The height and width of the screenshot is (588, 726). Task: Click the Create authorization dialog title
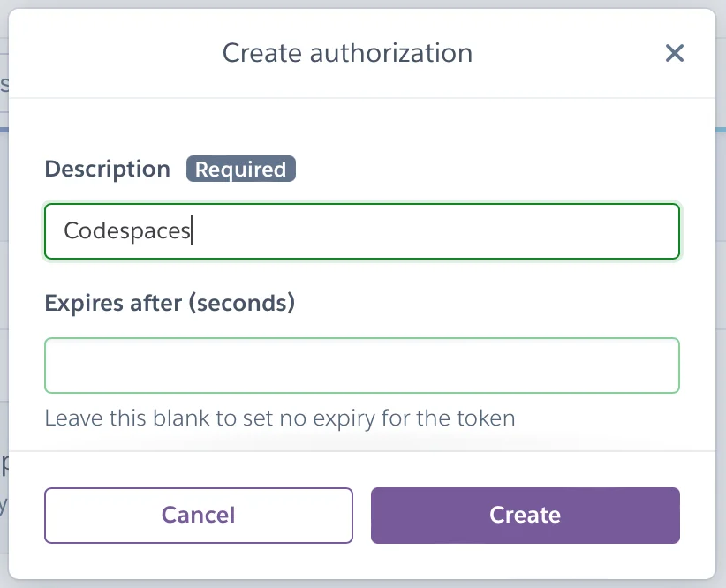pyautogui.click(x=347, y=53)
